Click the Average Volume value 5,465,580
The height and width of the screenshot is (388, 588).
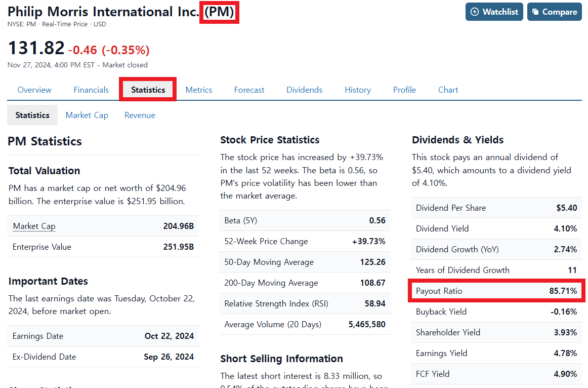(x=367, y=324)
